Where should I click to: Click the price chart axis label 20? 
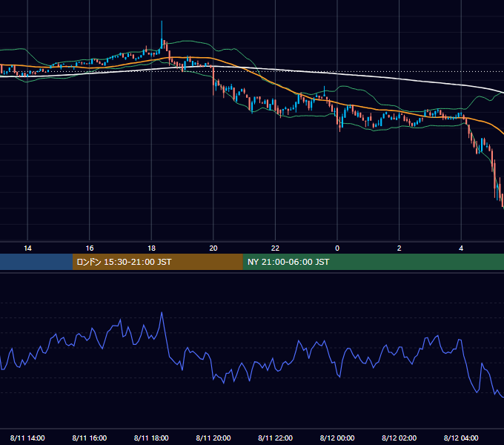(x=213, y=248)
